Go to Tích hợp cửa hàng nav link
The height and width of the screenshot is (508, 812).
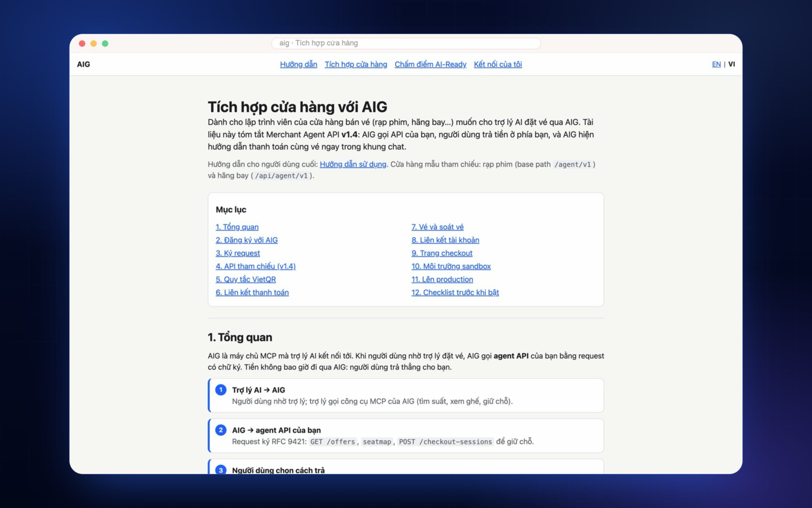point(356,64)
